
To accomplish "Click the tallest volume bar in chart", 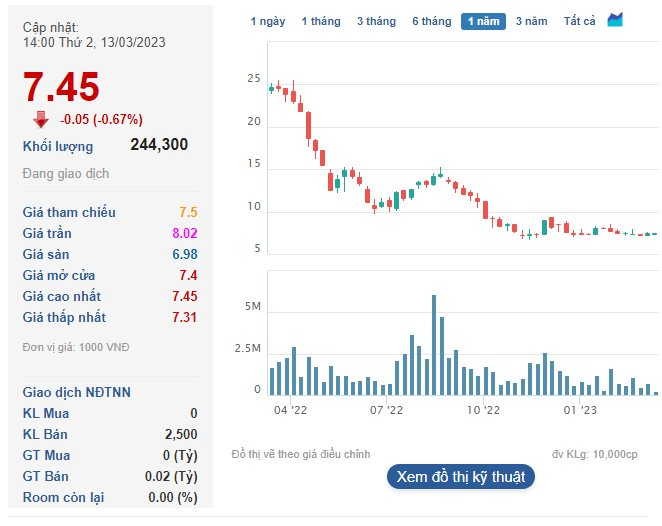I will (x=434, y=345).
